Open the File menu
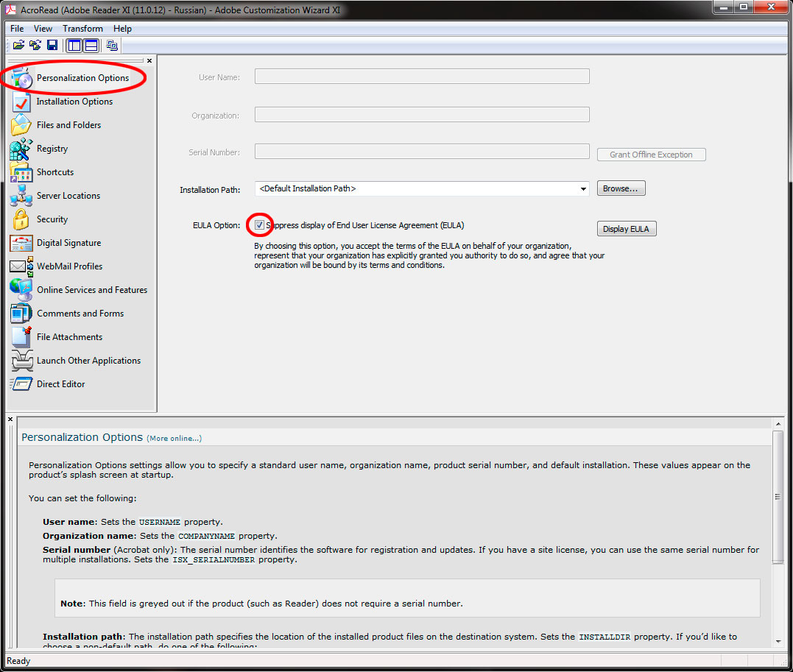 pos(17,29)
